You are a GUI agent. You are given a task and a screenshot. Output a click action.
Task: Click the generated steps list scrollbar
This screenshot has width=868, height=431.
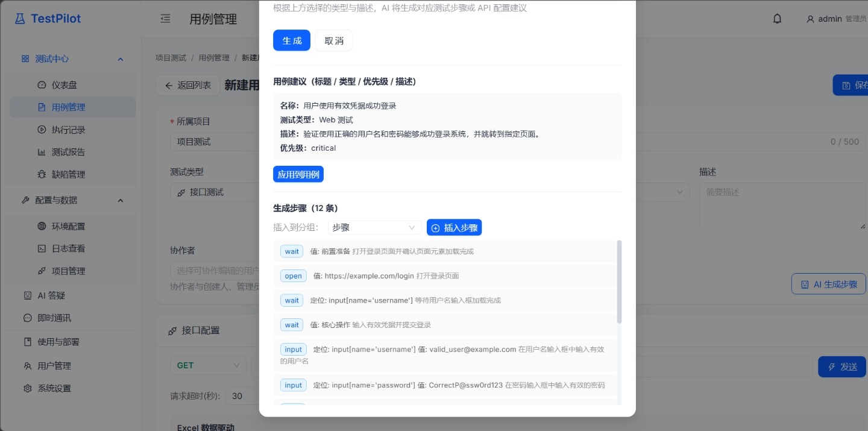click(x=619, y=282)
